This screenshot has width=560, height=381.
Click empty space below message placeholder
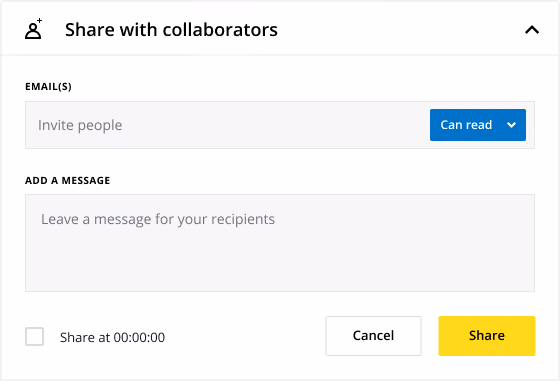point(280,262)
